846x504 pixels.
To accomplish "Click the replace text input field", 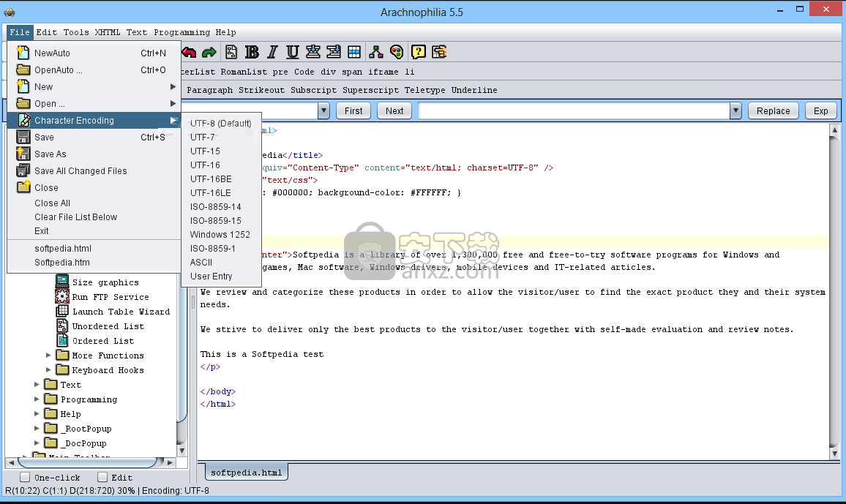I will 574,110.
